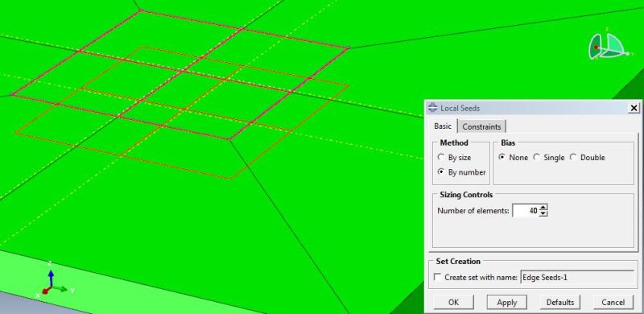644x314 pixels.
Task: Close the Local Seeds dialog window
Action: [634, 108]
